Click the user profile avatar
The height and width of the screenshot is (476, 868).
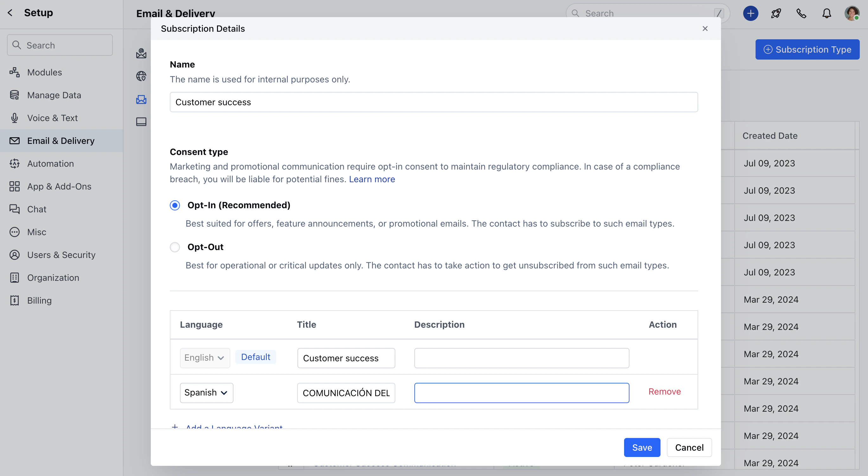(852, 14)
